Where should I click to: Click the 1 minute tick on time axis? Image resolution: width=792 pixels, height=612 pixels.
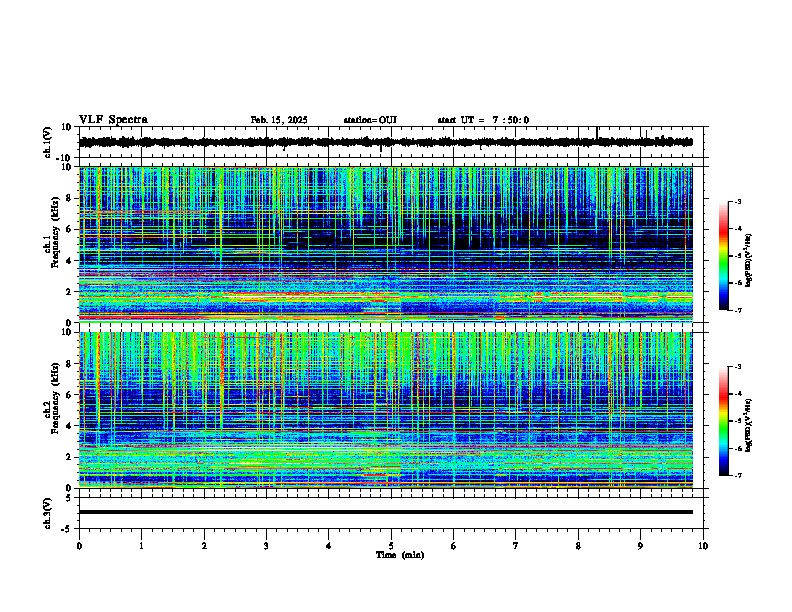[141, 546]
